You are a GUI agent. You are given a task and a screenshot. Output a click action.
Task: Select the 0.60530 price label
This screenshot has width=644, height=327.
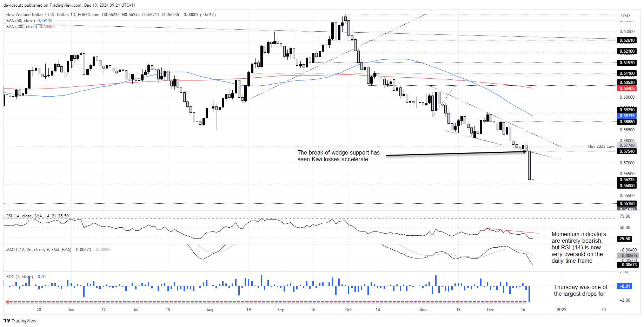627,83
